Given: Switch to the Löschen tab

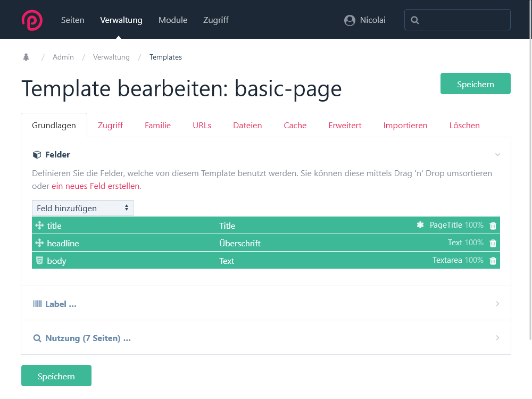Looking at the screenshot, I should pos(464,125).
